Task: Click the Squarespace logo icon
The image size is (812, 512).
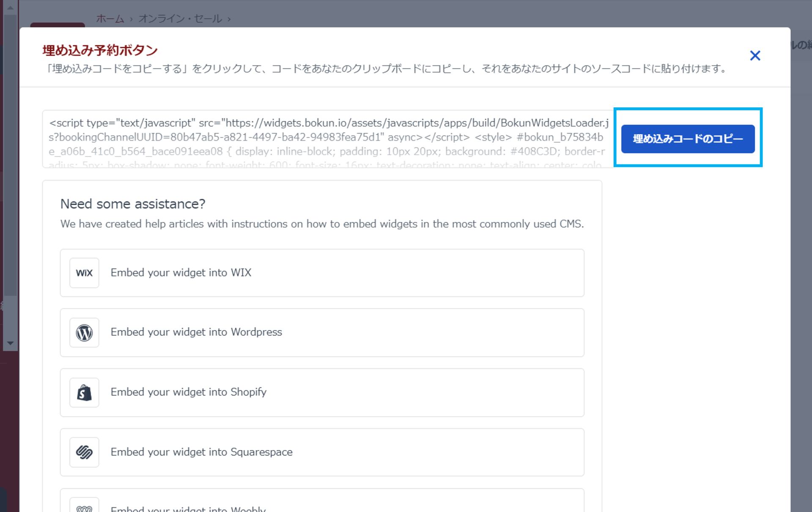Action: tap(84, 452)
